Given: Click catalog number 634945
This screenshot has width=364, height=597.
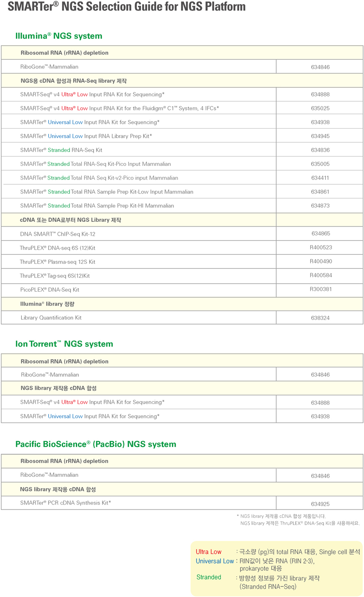Looking at the screenshot, I should coord(320,136).
